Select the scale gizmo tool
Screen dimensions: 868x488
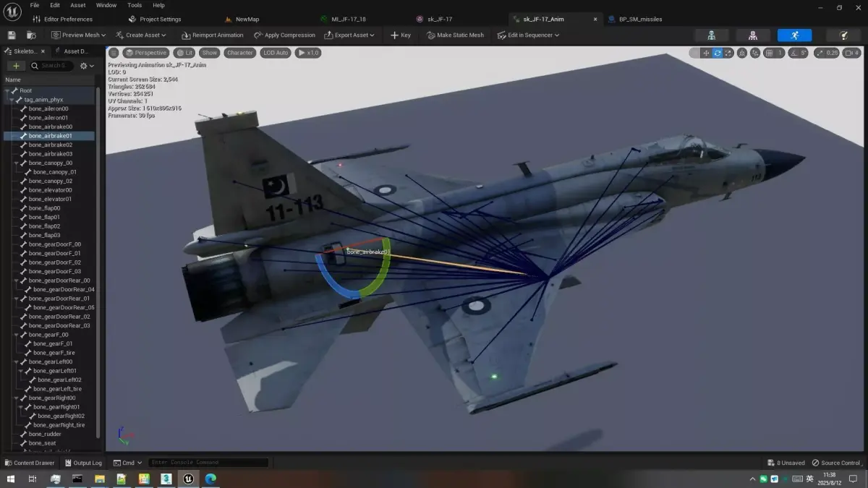(728, 53)
